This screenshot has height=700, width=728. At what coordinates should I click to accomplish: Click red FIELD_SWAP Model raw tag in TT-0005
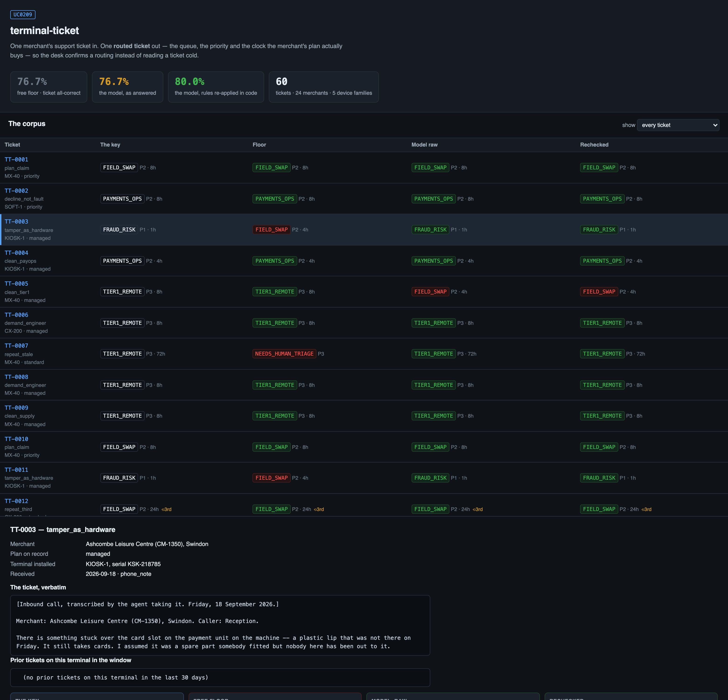coord(430,292)
